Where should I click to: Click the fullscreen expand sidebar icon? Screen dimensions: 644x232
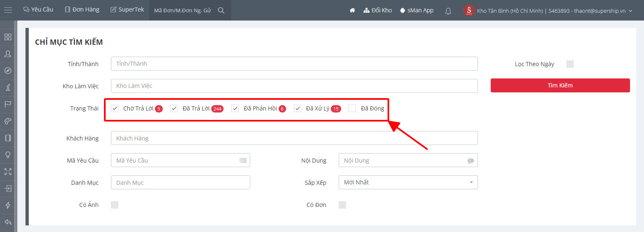[x=8, y=172]
